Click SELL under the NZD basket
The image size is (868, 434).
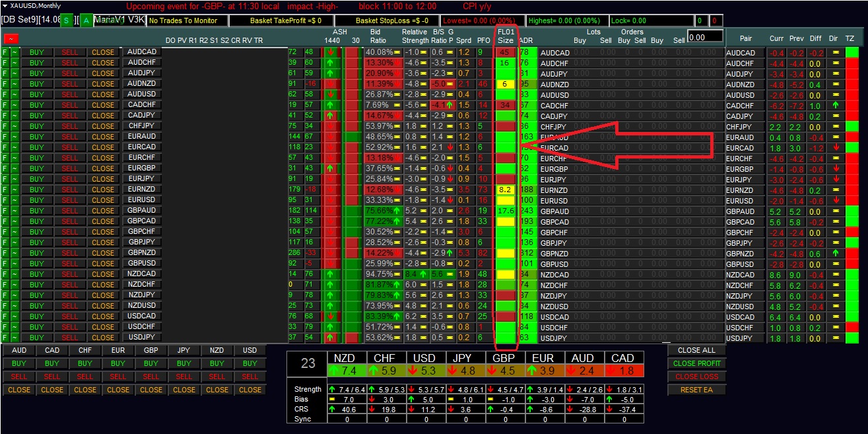pyautogui.click(x=217, y=377)
